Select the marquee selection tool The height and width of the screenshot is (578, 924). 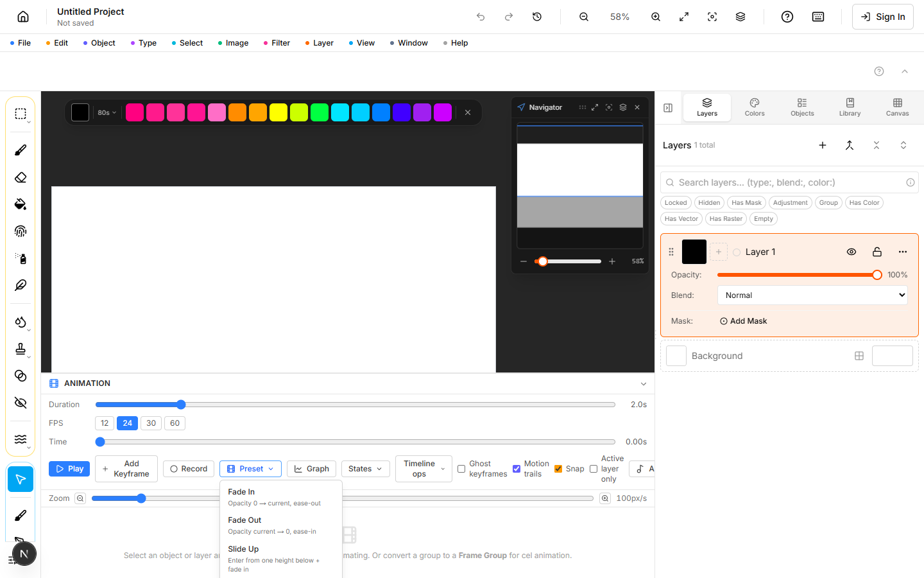click(x=21, y=114)
